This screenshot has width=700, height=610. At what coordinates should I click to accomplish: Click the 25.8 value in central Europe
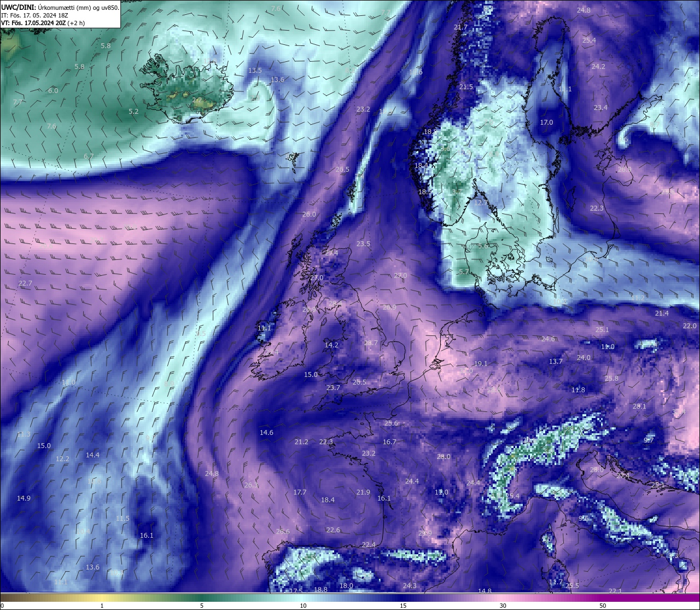pyautogui.click(x=611, y=379)
